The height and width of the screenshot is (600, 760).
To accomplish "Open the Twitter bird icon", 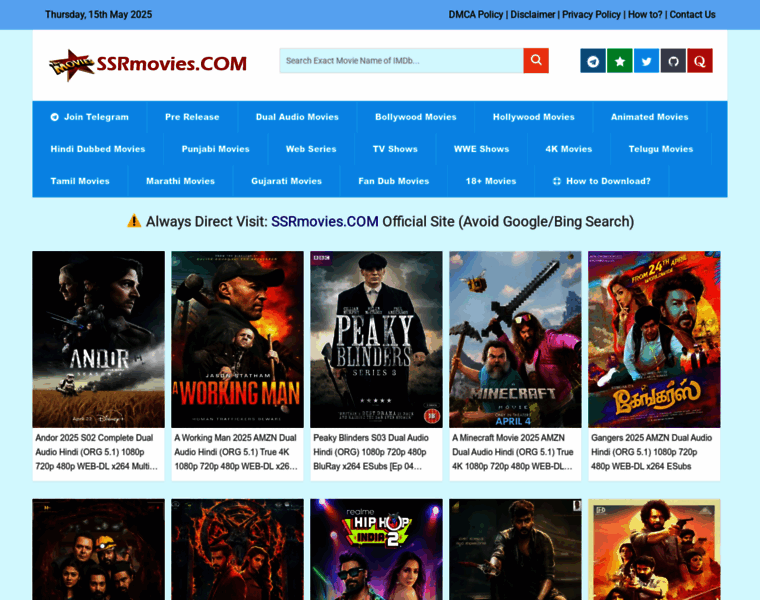I will point(646,61).
